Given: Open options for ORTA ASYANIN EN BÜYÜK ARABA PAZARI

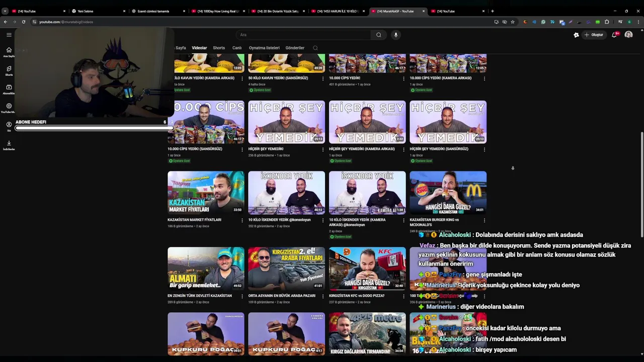Looking at the screenshot, I should click(323, 296).
